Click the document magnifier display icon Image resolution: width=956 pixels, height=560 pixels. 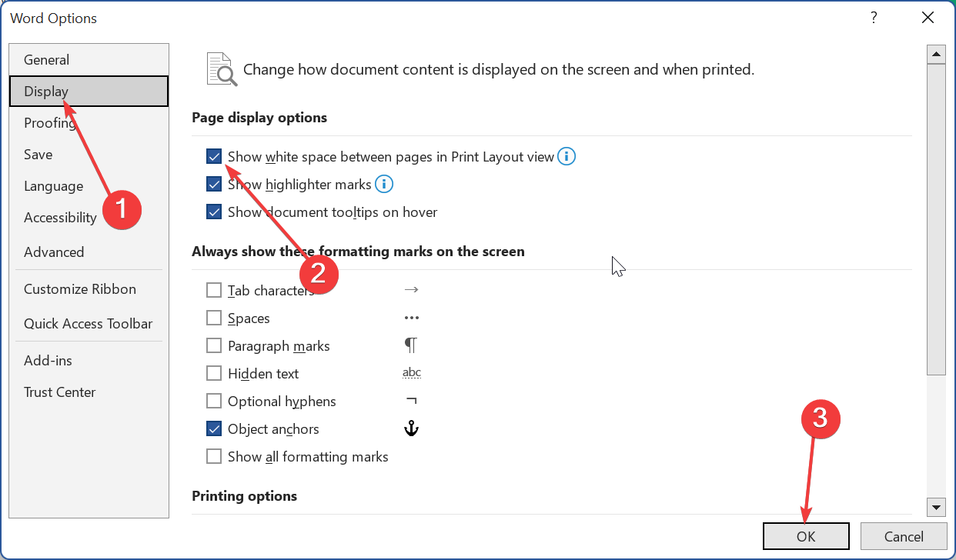point(221,68)
